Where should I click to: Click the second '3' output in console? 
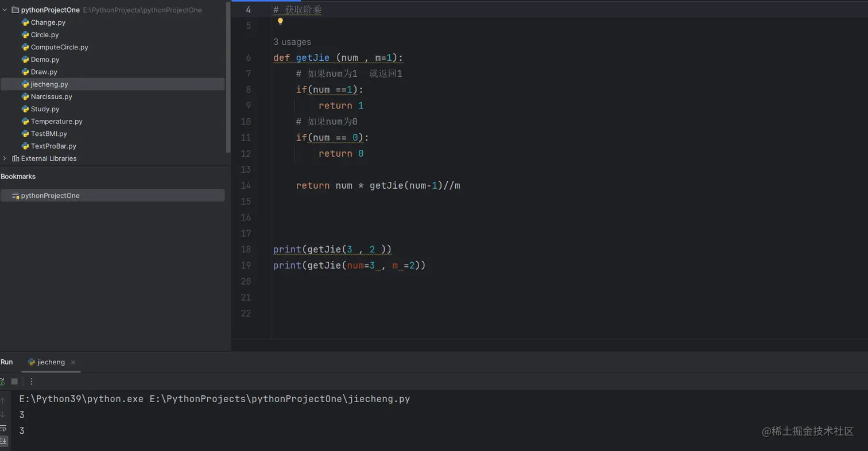tap(22, 431)
